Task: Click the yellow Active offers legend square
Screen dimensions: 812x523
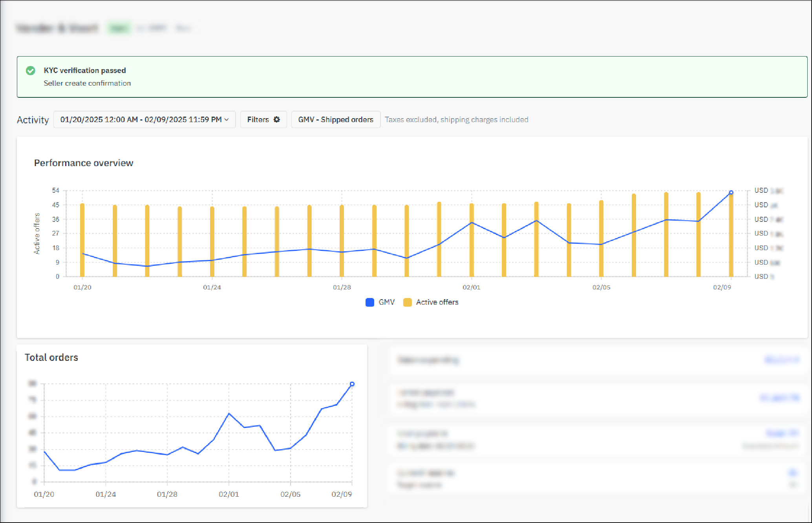Action: (409, 302)
